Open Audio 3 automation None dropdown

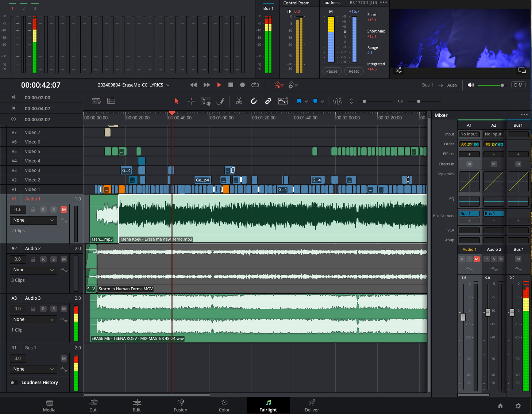(33, 319)
